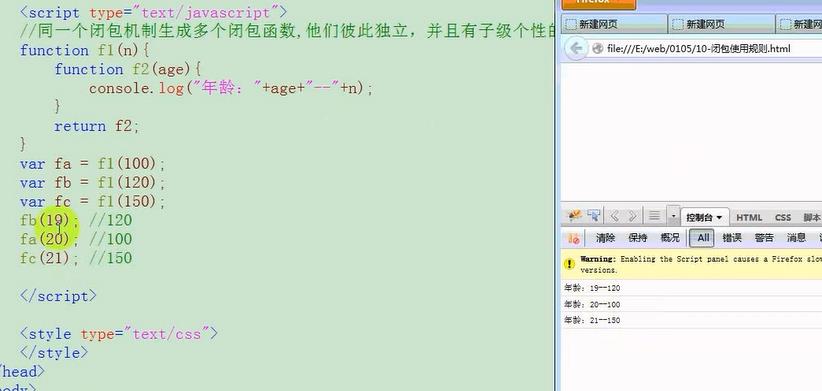
Task: Switch to the second 新建网页 browser tab
Action: pos(721,24)
